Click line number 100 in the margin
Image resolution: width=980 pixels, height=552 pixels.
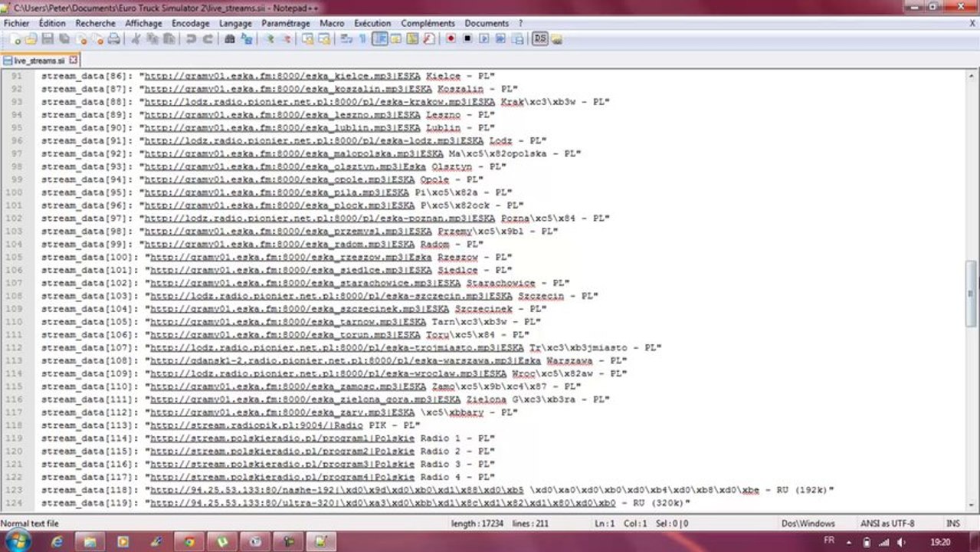tap(14, 192)
